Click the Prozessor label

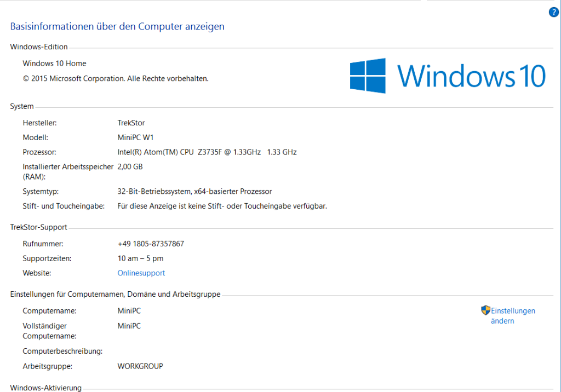[39, 152]
